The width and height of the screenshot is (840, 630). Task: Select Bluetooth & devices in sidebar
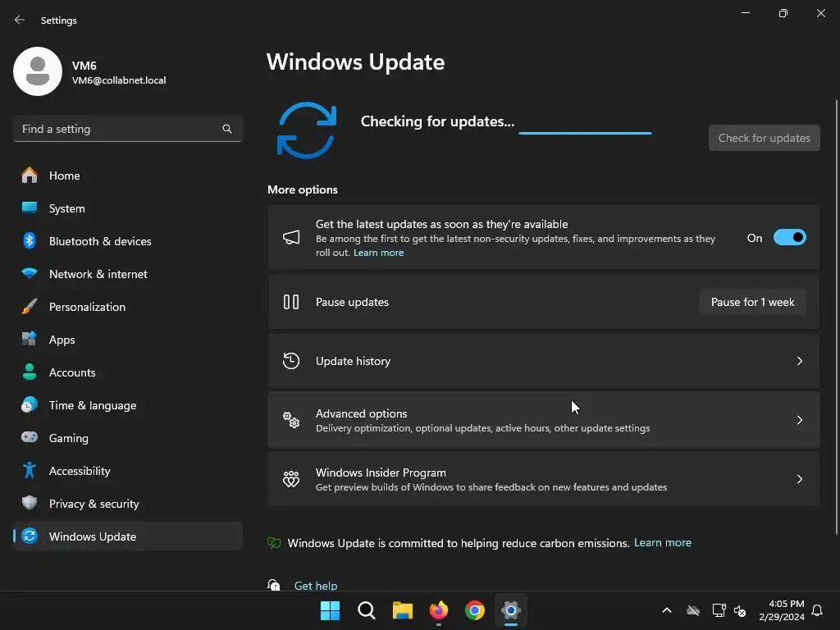pos(128,240)
